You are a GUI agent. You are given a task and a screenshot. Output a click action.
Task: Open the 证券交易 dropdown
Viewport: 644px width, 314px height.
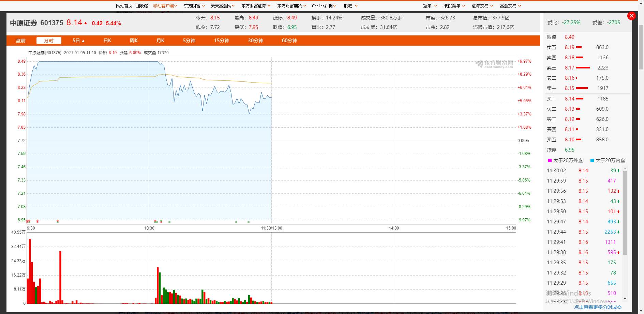[x=482, y=6]
